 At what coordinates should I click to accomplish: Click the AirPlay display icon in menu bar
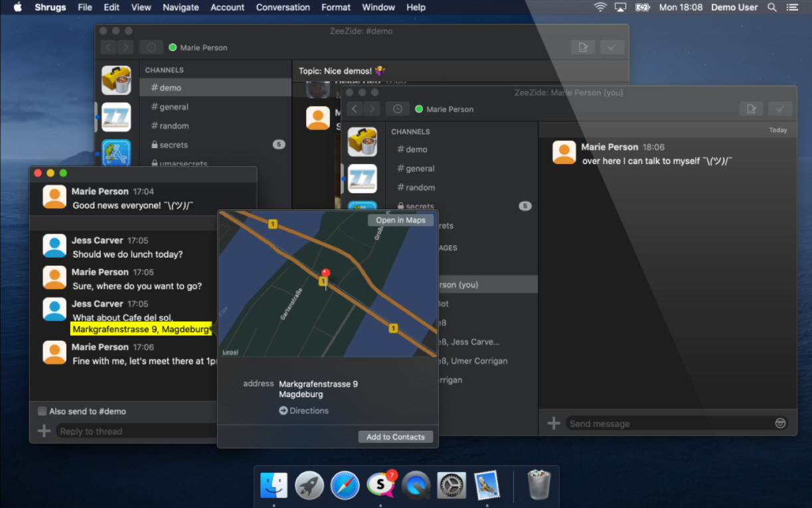click(621, 7)
